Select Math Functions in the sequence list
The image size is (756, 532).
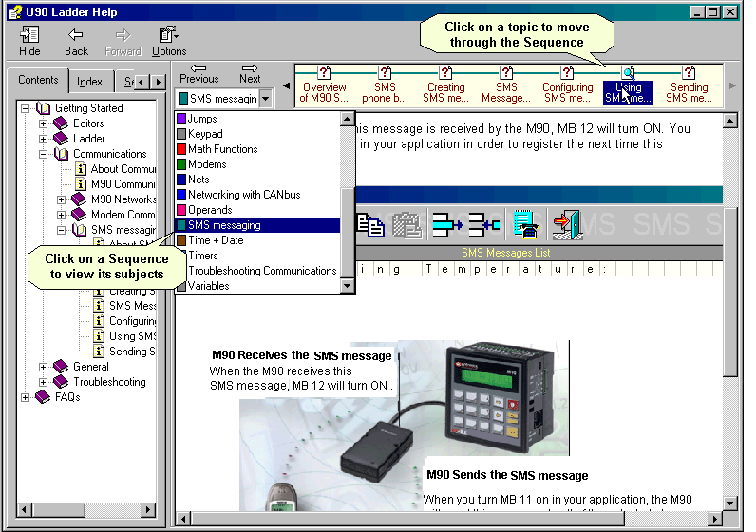click(x=257, y=149)
